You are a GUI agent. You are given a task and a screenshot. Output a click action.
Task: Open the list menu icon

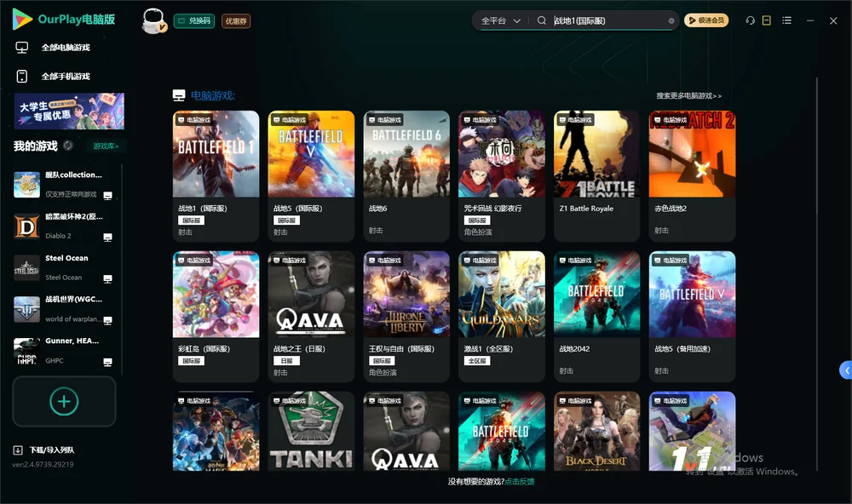pos(786,20)
